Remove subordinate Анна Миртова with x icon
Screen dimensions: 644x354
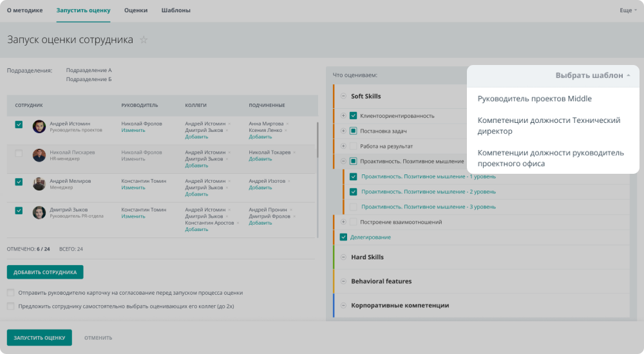288,124
